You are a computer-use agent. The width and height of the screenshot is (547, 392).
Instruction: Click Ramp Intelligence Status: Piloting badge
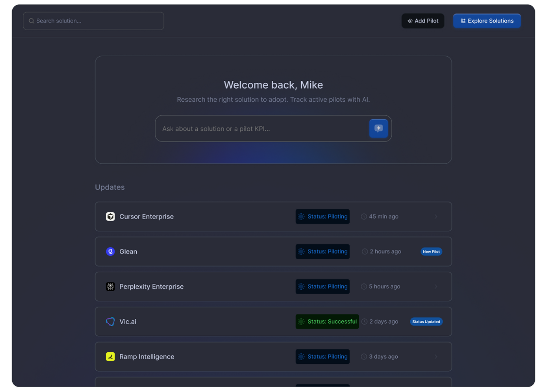click(322, 357)
